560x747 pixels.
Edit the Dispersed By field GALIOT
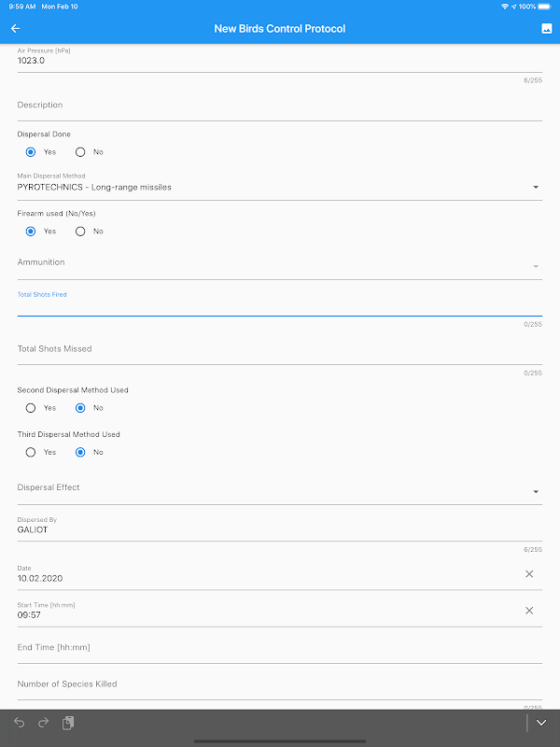click(x=278, y=529)
